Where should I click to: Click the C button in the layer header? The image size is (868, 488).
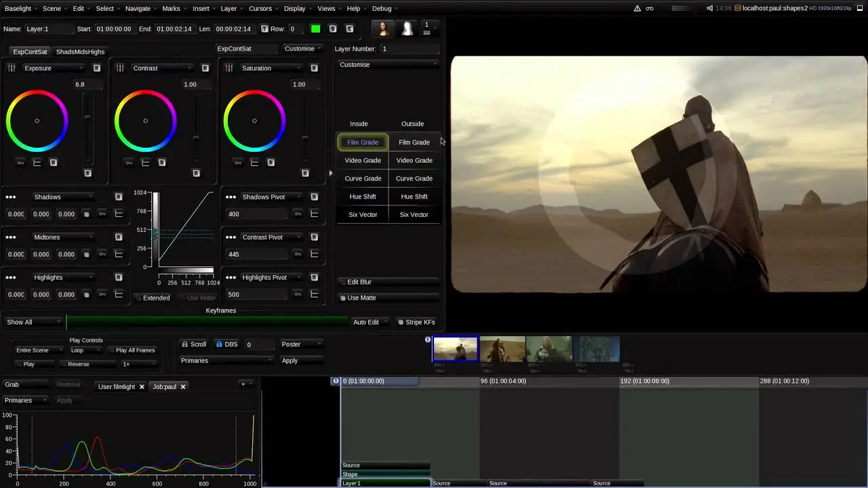click(350, 29)
